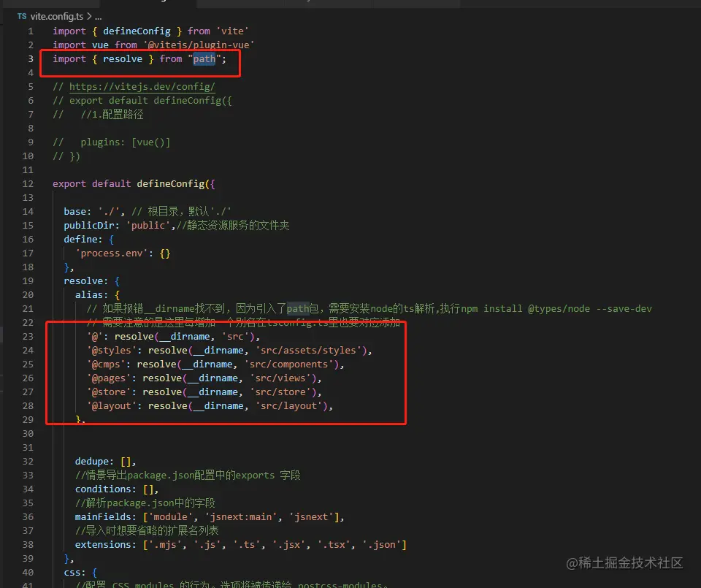The image size is (701, 588).
Task: Click the 'alias:' property
Action: pyautogui.click(x=92, y=294)
